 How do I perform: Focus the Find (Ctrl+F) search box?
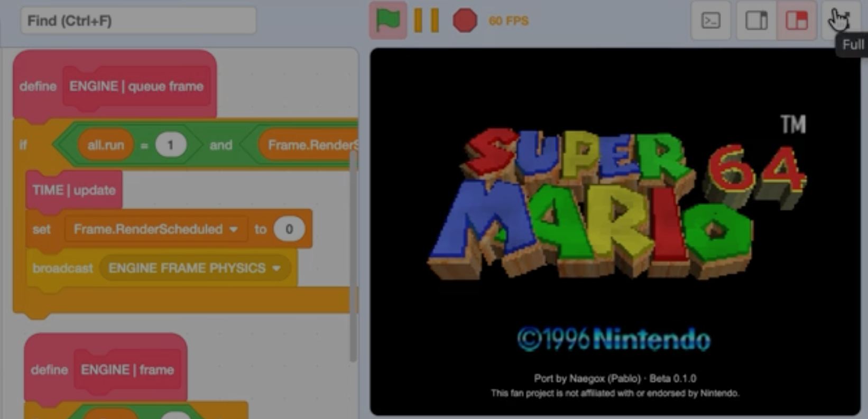click(138, 21)
